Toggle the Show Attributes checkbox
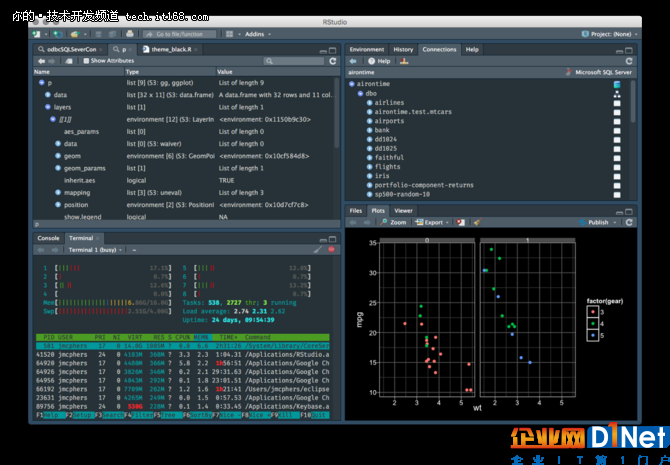Screen dimensions: 670x465 (x=86, y=61)
